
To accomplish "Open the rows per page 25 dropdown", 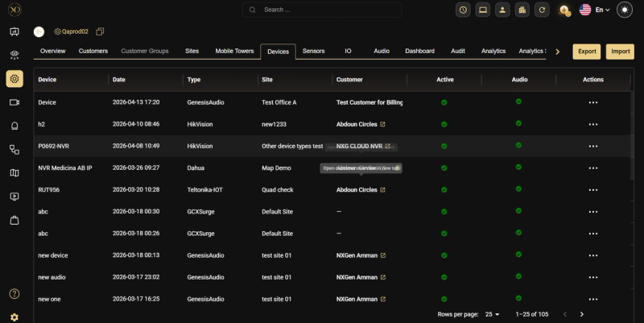I will tap(492, 314).
